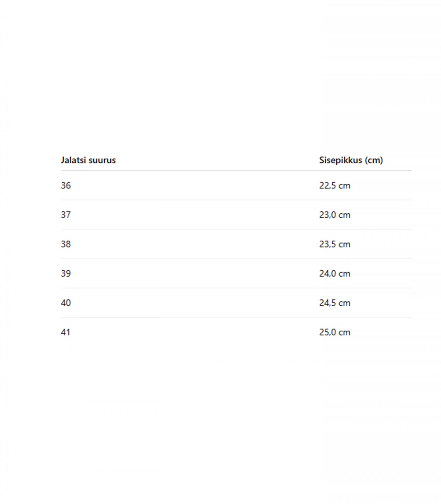Click the 24,0 cm length value
Screen dimensions: 441x504
[334, 274]
